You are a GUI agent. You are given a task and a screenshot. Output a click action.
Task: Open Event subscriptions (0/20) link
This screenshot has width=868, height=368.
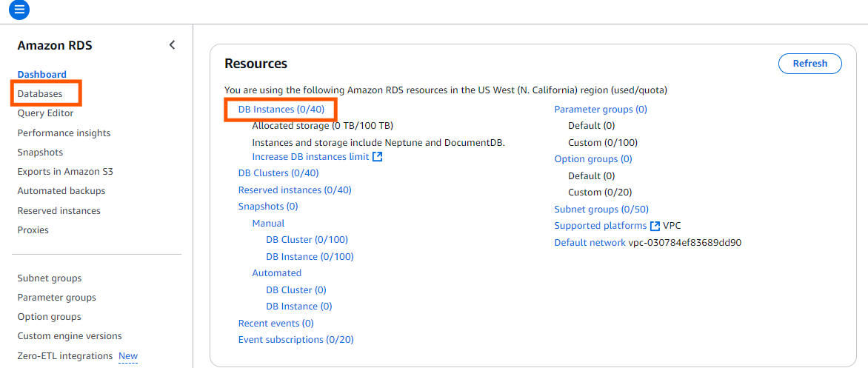click(296, 339)
